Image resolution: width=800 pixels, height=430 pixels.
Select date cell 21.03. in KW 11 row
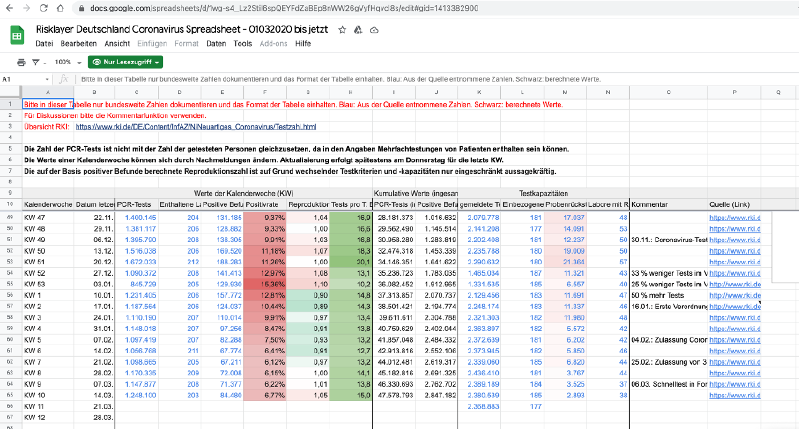coord(94,407)
